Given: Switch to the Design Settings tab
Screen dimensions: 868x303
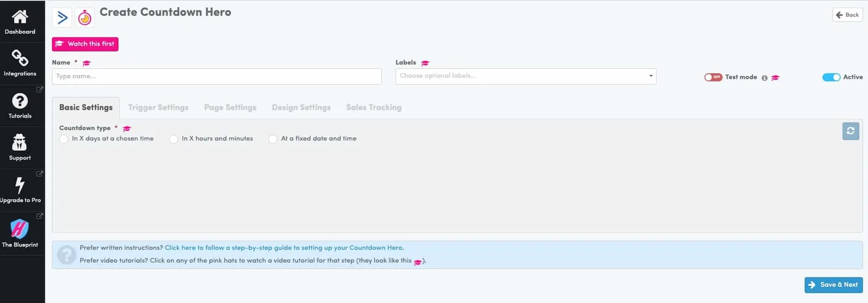Looking at the screenshot, I should [x=301, y=107].
